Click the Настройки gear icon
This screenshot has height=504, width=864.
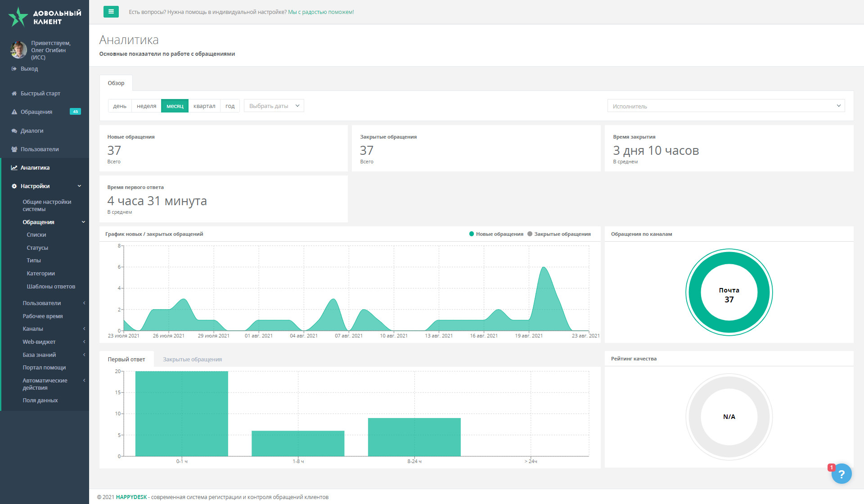[x=14, y=186]
